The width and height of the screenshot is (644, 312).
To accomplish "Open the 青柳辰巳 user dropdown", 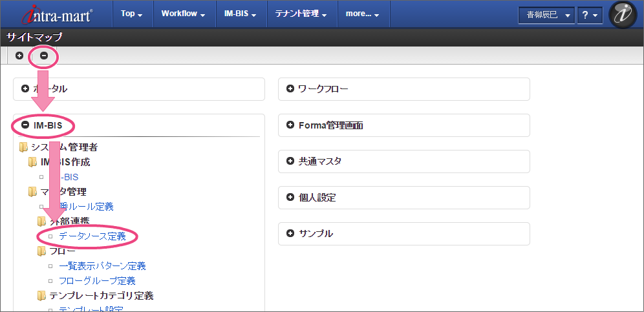I will pyautogui.click(x=546, y=15).
